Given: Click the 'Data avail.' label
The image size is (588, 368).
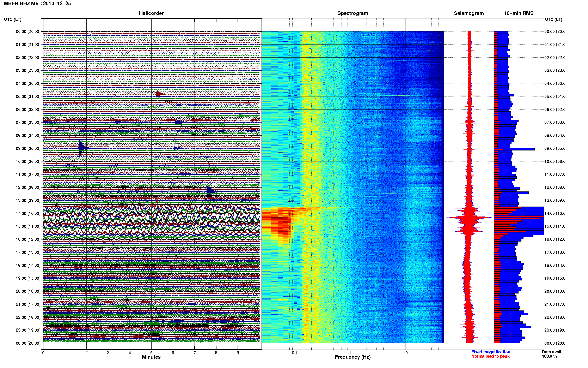Looking at the screenshot, I should (552, 352).
